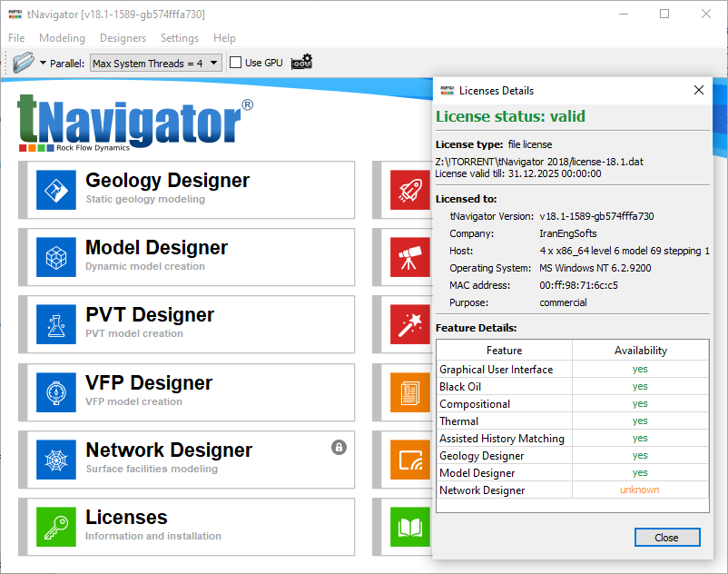728x574 pixels.
Task: Select the Black Oil feature row
Action: [573, 386]
